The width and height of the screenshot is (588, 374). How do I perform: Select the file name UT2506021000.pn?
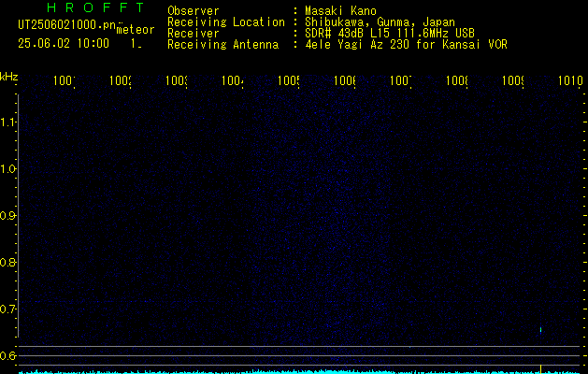[66, 25]
